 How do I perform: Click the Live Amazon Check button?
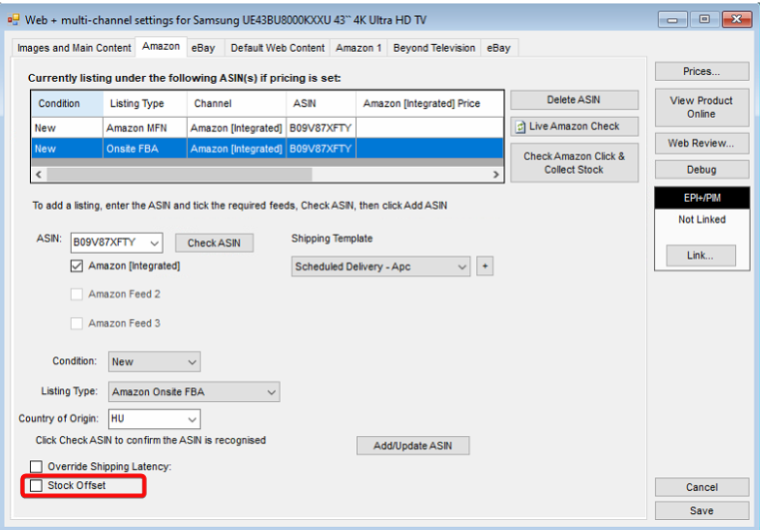pyautogui.click(x=574, y=127)
